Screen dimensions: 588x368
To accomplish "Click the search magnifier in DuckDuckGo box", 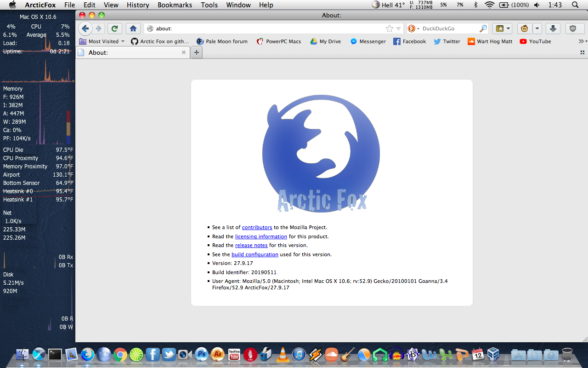I will click(x=483, y=29).
